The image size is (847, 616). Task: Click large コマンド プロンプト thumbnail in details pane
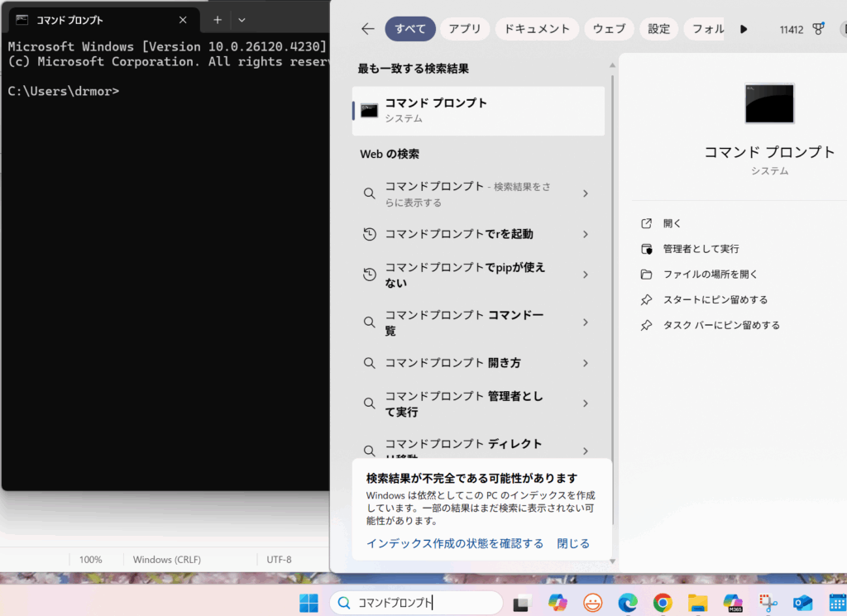(x=769, y=103)
